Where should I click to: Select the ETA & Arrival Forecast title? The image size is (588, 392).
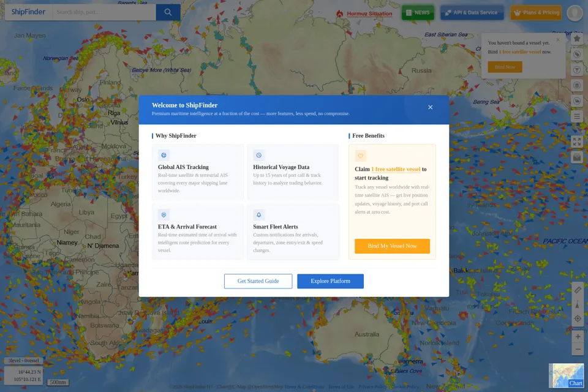[187, 227]
